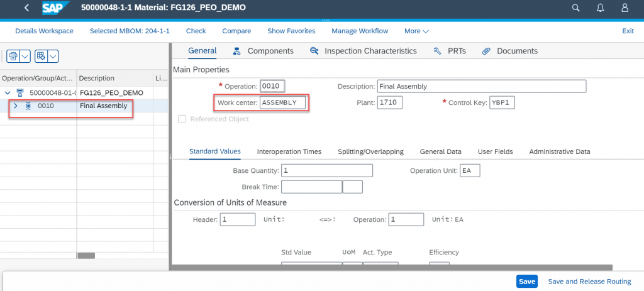Toggle the Referenced Object checkbox

tap(182, 119)
